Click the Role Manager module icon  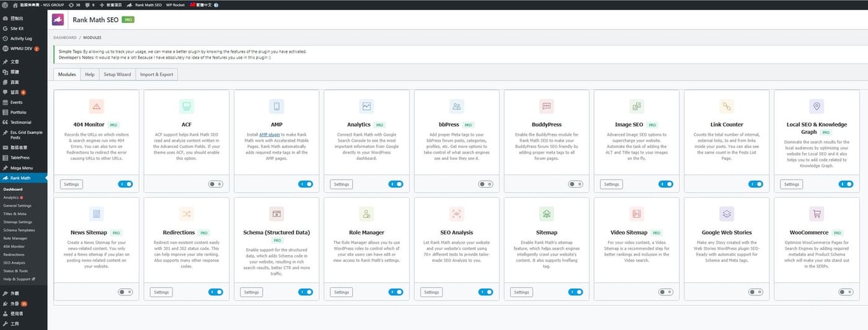click(x=367, y=214)
